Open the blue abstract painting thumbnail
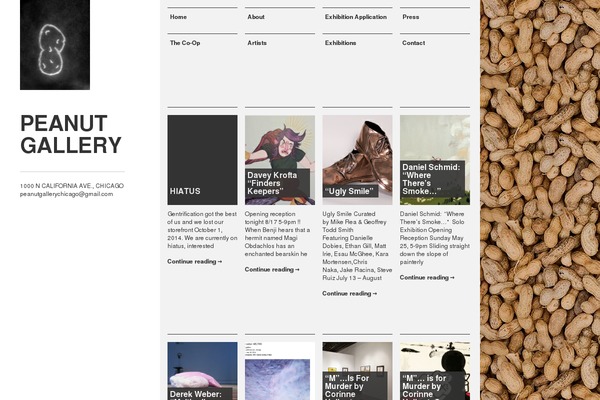The image size is (600, 400). point(280,371)
